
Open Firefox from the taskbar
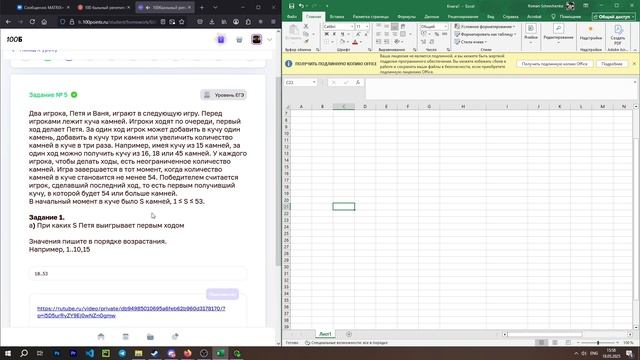187,353
